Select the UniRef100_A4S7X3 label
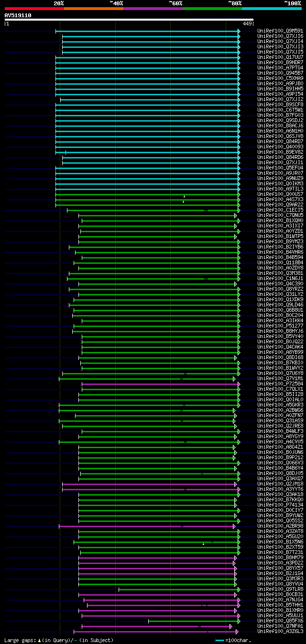 click(x=280, y=200)
